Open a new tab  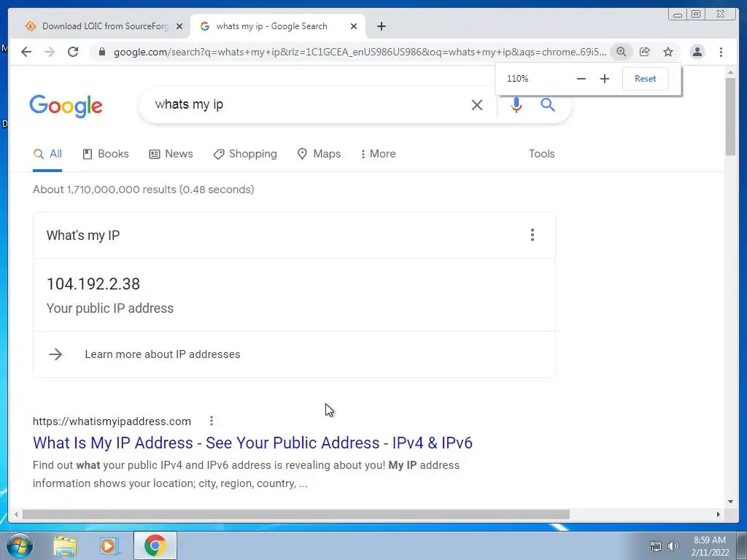[381, 26]
